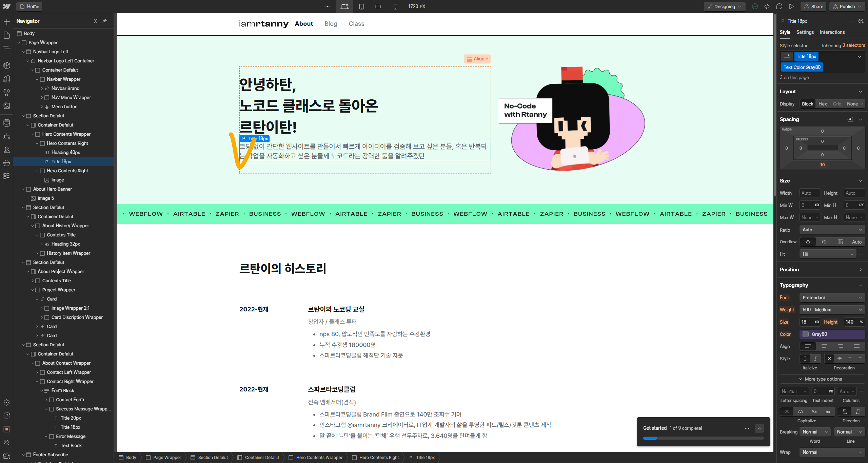This screenshot has width=868, height=463.
Task: Click the Publish button
Action: click(847, 6)
